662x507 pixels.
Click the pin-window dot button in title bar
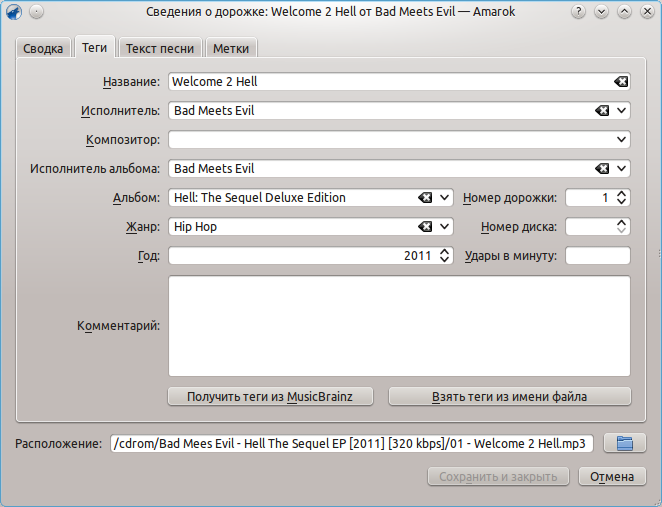[37, 12]
